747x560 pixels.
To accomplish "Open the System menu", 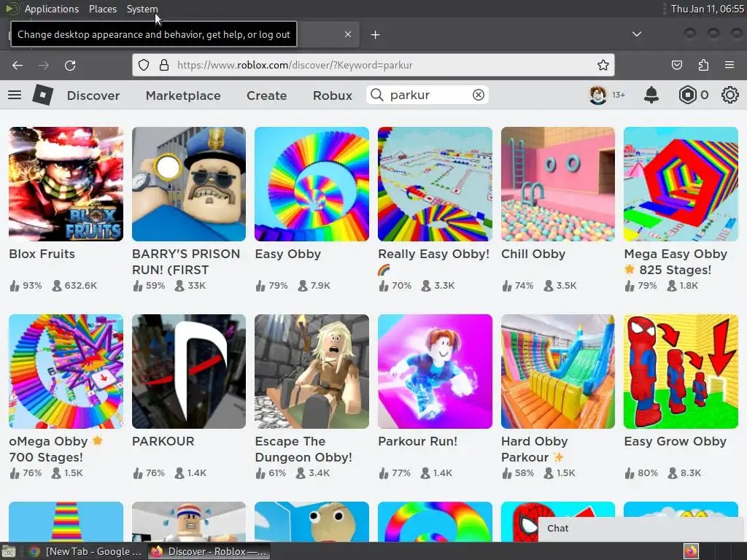I will 142,9.
